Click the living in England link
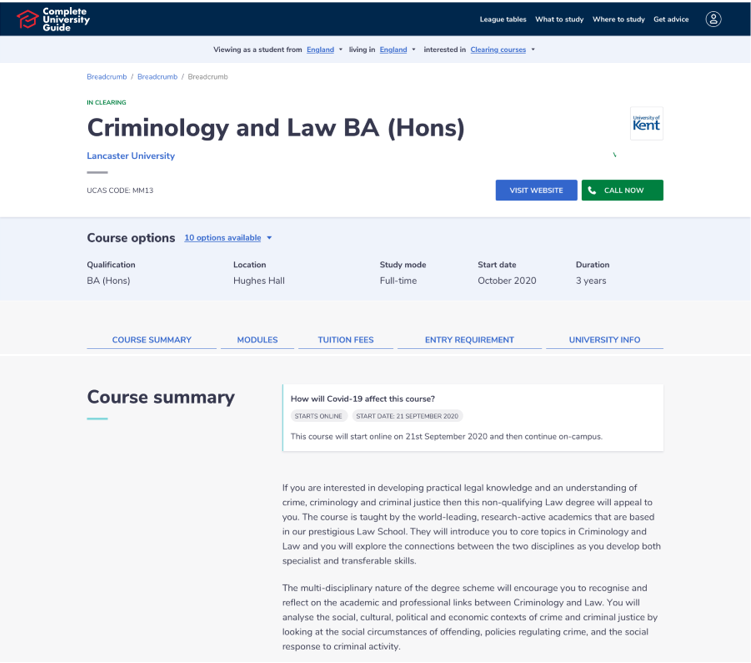 click(393, 49)
